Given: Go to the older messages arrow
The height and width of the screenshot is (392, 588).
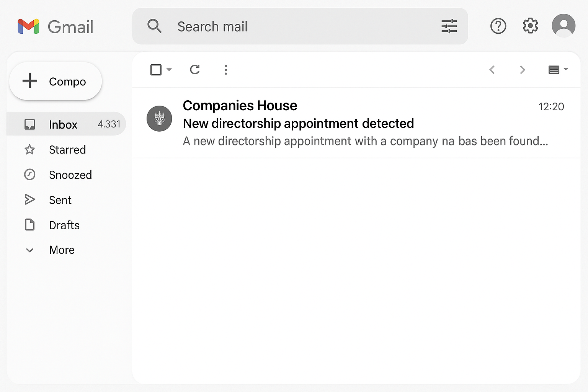Looking at the screenshot, I should click(x=522, y=70).
